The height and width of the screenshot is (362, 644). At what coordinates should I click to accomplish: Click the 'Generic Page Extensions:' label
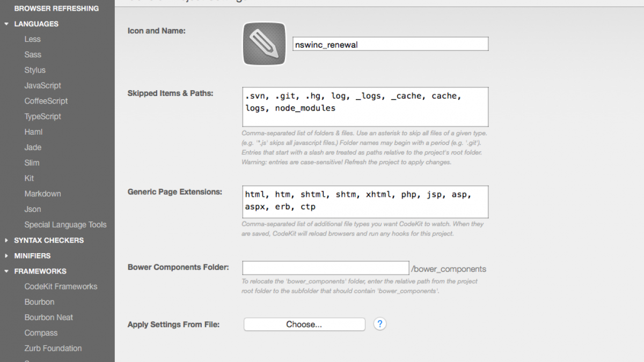174,192
